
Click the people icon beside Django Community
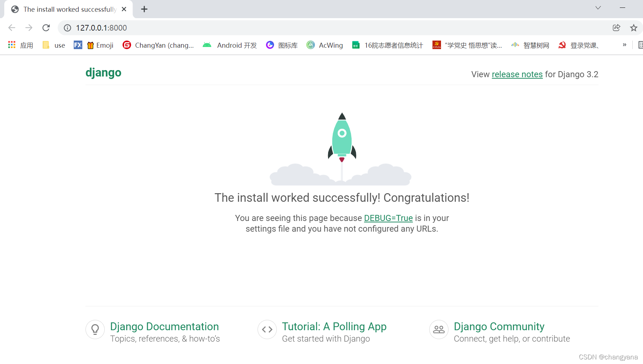click(439, 329)
